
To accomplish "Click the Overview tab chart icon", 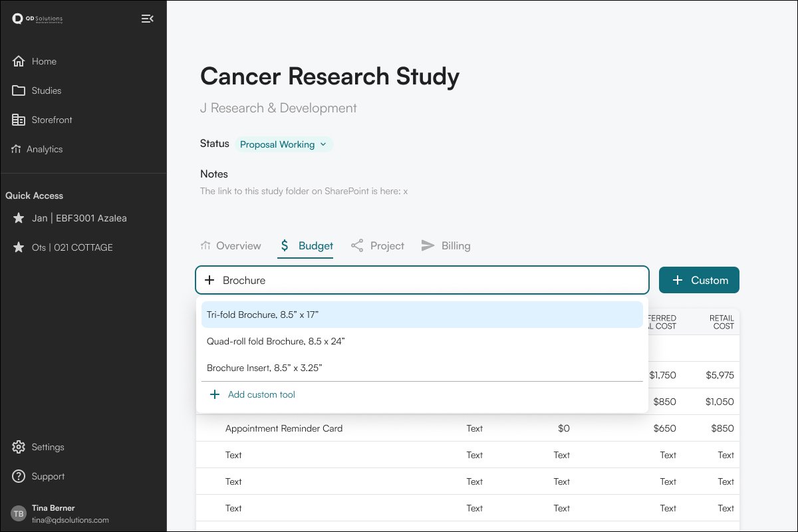I will [205, 246].
